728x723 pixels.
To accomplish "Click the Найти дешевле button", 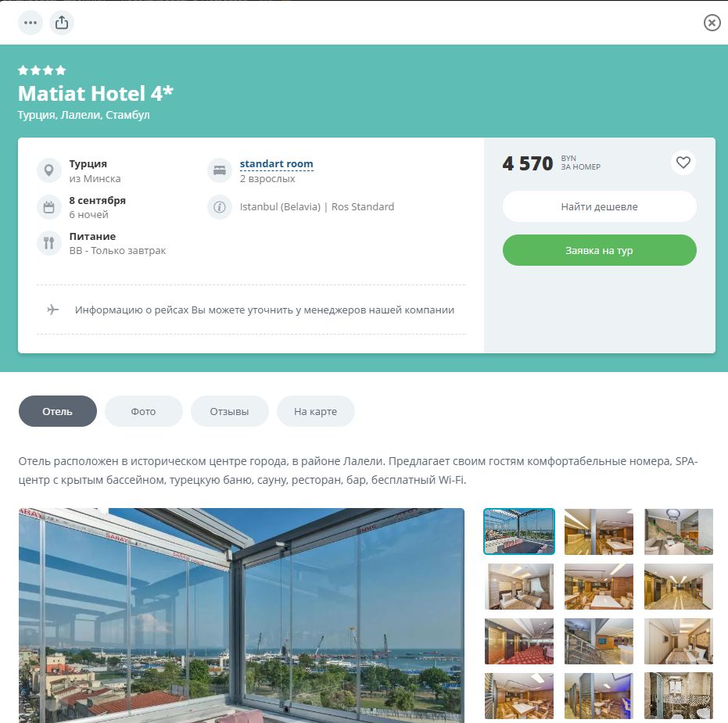I will click(x=600, y=206).
